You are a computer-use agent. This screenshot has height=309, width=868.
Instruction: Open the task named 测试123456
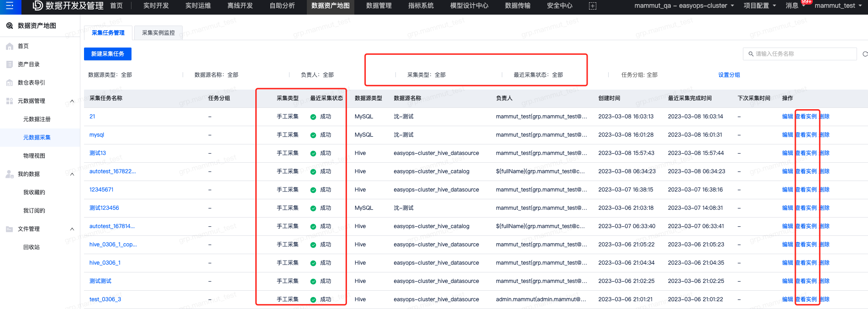104,208
